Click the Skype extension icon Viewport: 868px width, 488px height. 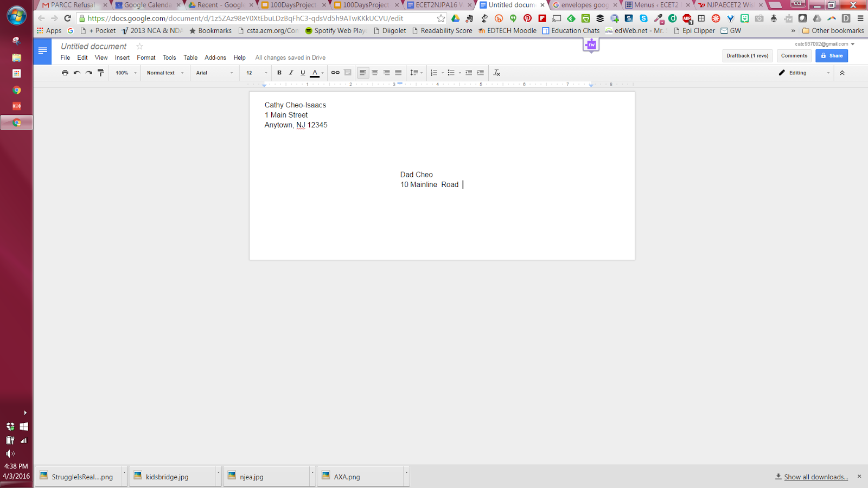pos(643,18)
